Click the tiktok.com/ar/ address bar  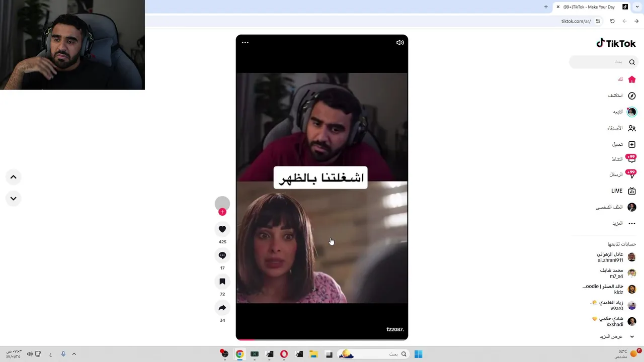[576, 21]
